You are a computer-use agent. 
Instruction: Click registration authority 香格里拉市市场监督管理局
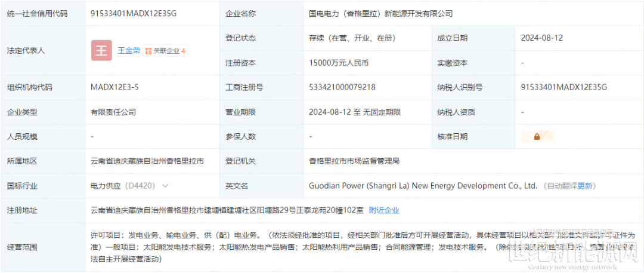tap(354, 161)
